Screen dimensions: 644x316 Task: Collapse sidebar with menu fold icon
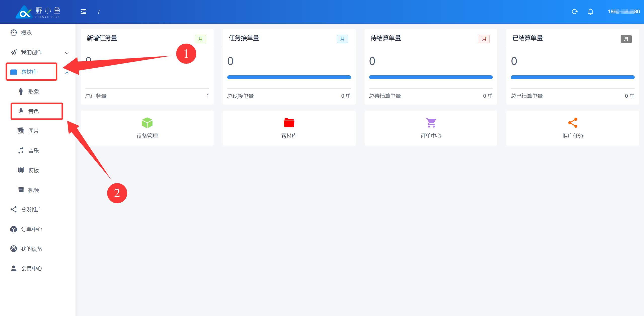pos(83,12)
